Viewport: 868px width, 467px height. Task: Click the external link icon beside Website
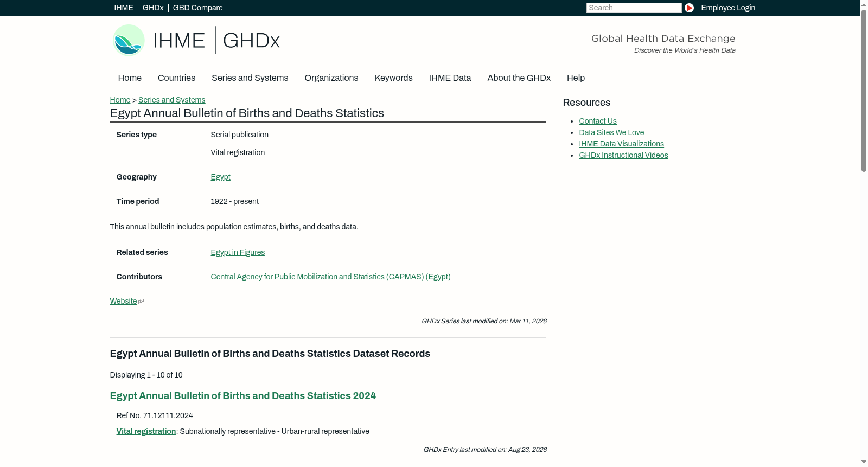pyautogui.click(x=141, y=302)
